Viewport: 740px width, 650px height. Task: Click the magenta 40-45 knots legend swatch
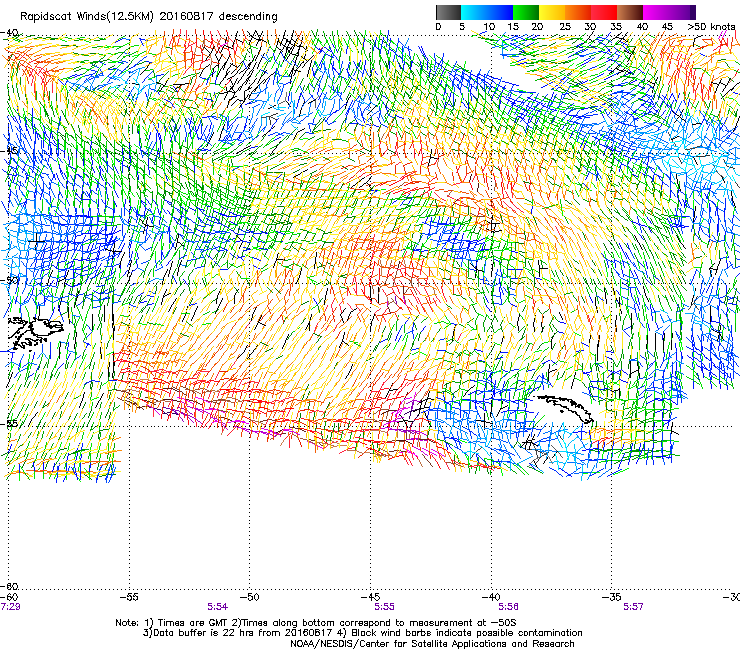(656, 12)
